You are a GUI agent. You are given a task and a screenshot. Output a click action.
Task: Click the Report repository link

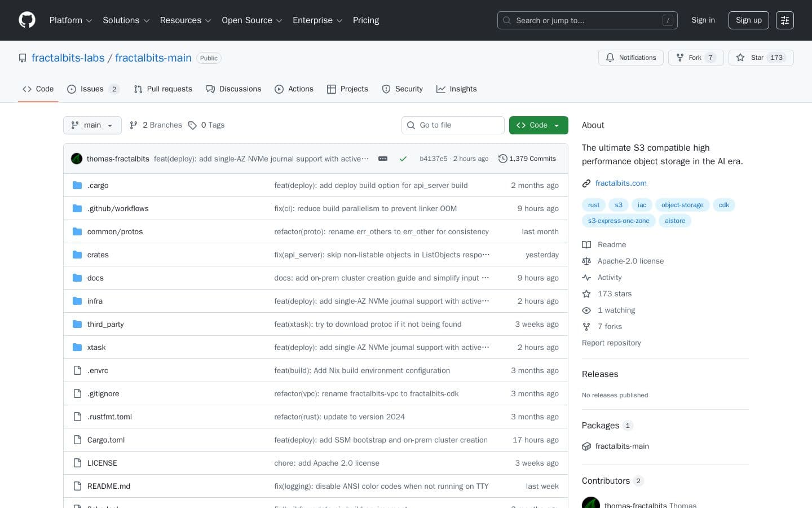611,343
